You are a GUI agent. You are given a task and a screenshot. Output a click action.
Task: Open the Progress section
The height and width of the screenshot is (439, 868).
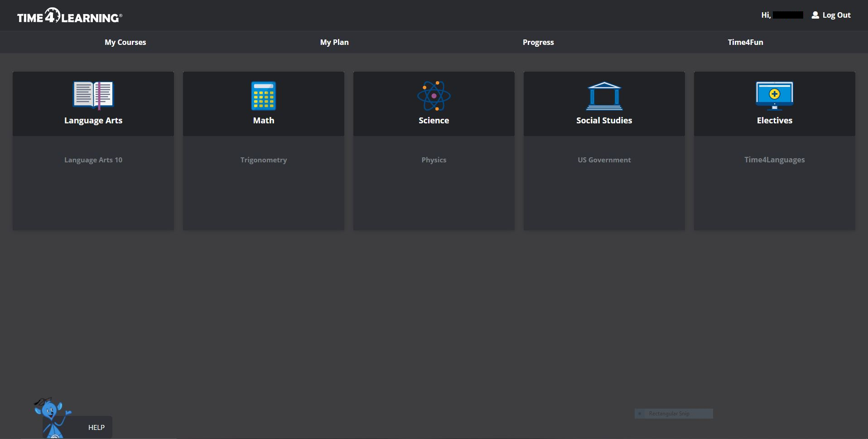pyautogui.click(x=538, y=42)
